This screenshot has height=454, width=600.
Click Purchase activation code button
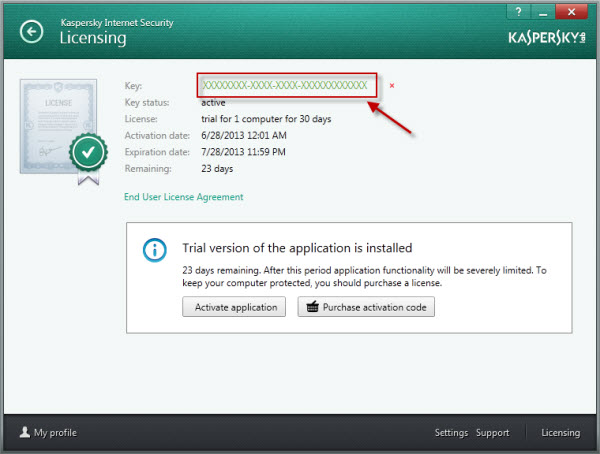(x=366, y=307)
